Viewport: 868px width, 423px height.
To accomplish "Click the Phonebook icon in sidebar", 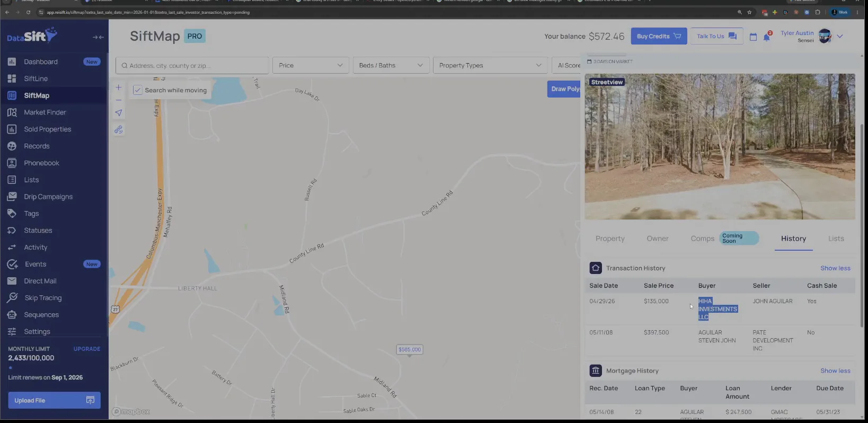I will (x=12, y=163).
